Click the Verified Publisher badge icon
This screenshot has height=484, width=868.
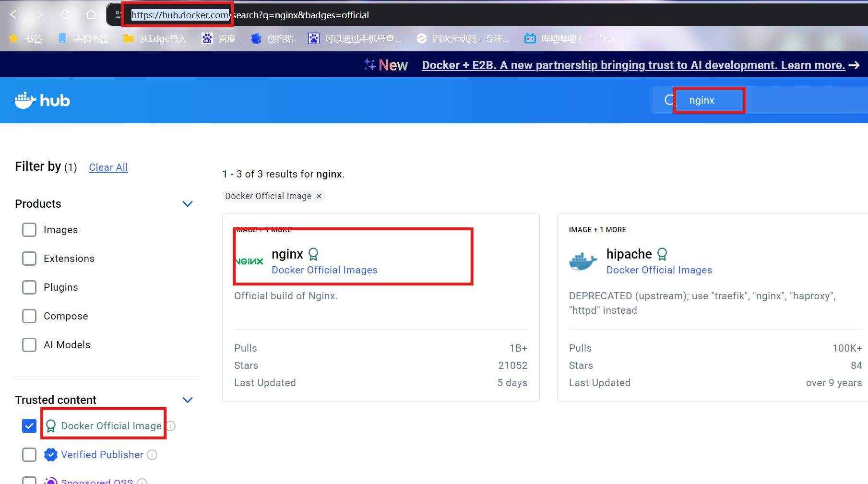click(x=50, y=455)
